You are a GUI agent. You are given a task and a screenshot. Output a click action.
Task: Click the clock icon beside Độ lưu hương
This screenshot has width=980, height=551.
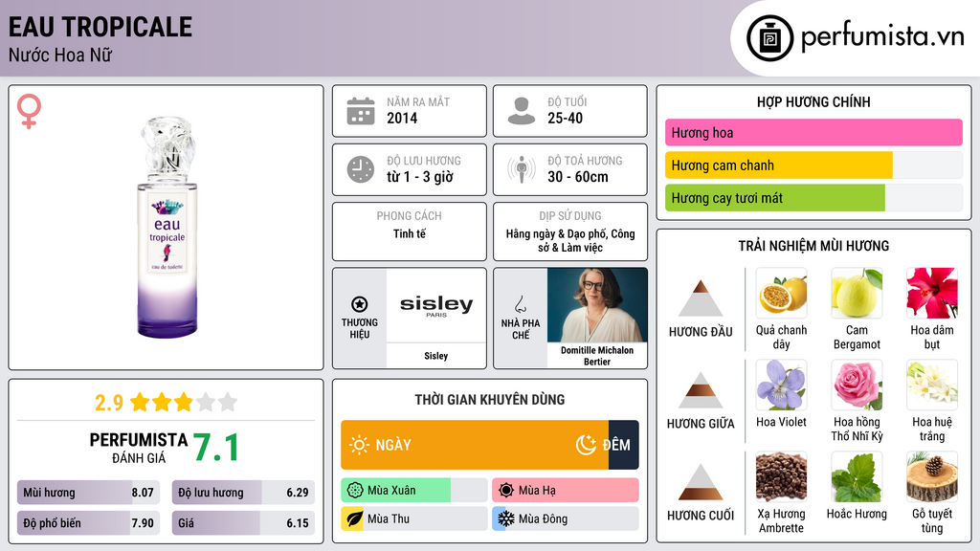click(361, 170)
